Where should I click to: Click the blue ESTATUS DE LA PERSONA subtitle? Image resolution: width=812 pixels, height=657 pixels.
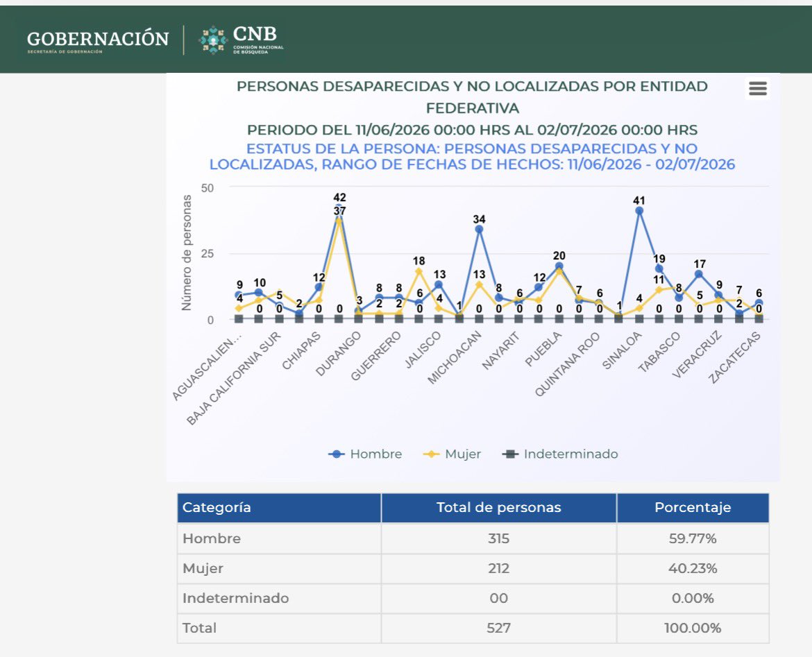click(473, 156)
